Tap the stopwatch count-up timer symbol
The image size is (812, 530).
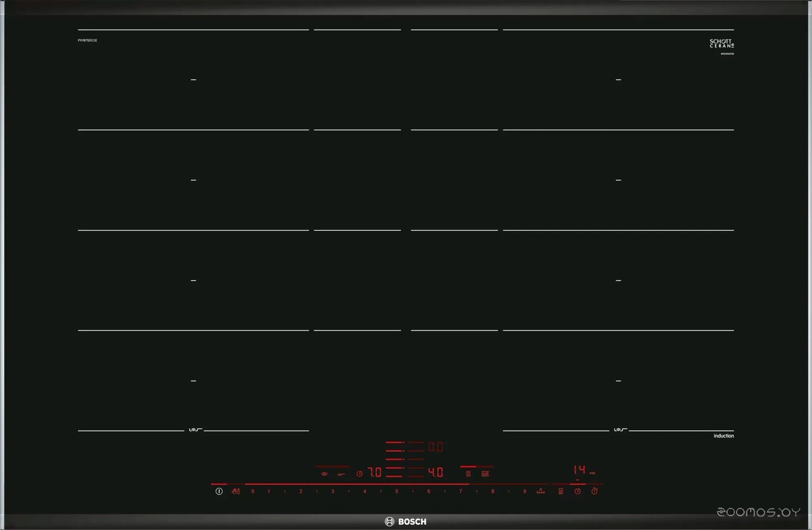pyautogui.click(x=594, y=491)
